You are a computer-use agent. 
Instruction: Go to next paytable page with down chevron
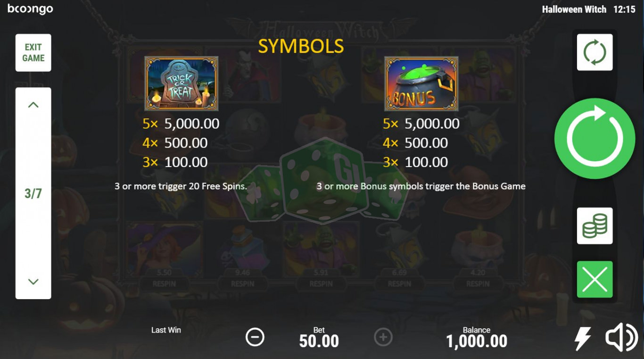(x=33, y=282)
